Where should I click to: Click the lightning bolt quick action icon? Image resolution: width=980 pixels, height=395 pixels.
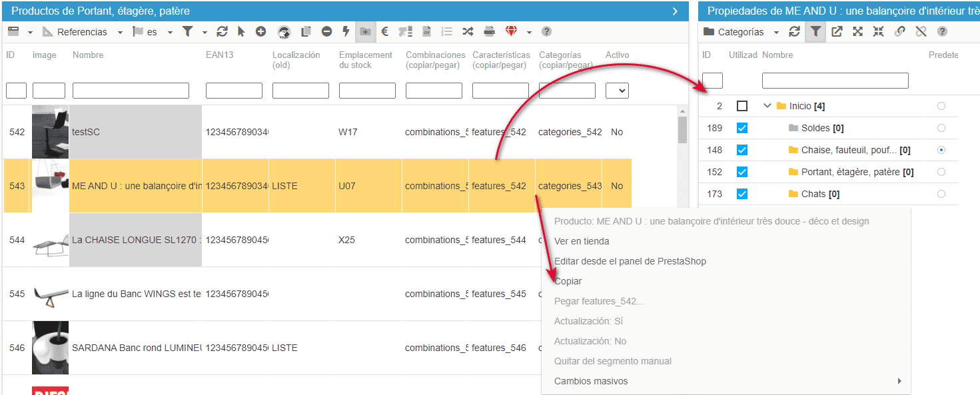pos(346,31)
